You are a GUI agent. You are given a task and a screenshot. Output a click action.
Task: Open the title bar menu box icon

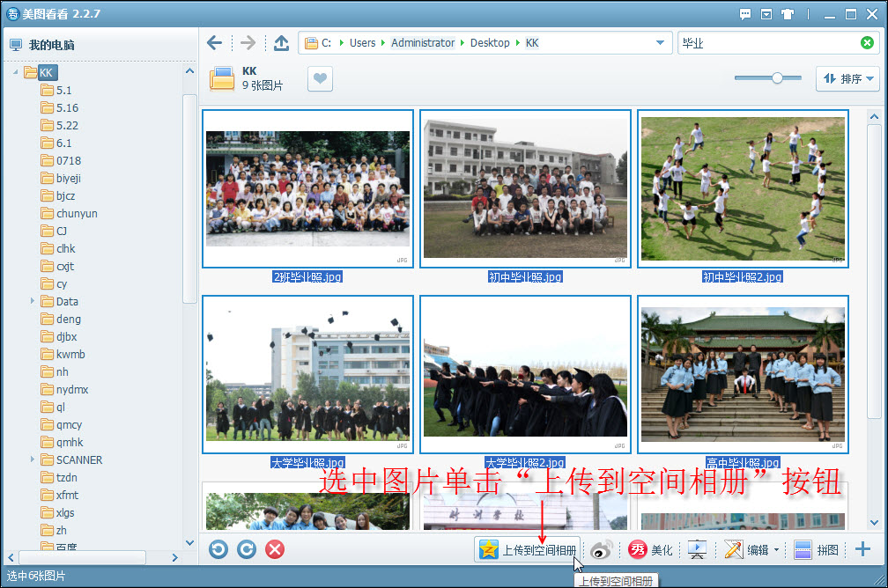click(x=766, y=14)
